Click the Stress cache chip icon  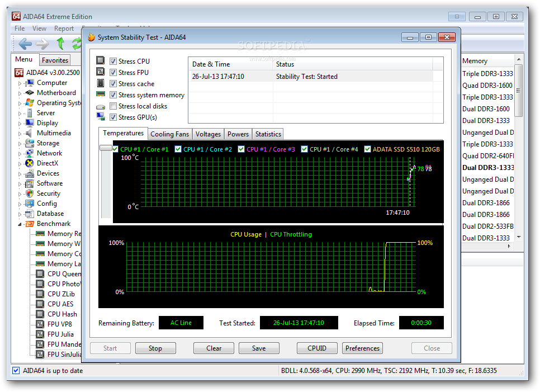(x=100, y=83)
